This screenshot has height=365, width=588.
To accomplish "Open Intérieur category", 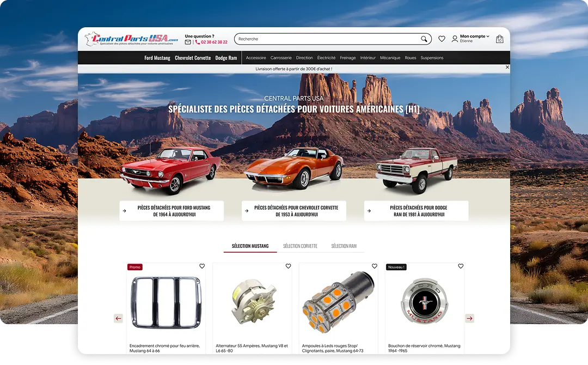I will (368, 58).
